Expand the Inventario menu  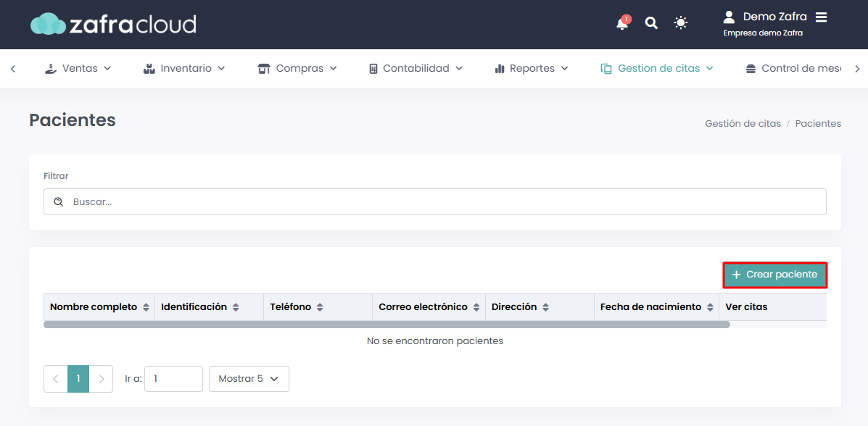(183, 69)
